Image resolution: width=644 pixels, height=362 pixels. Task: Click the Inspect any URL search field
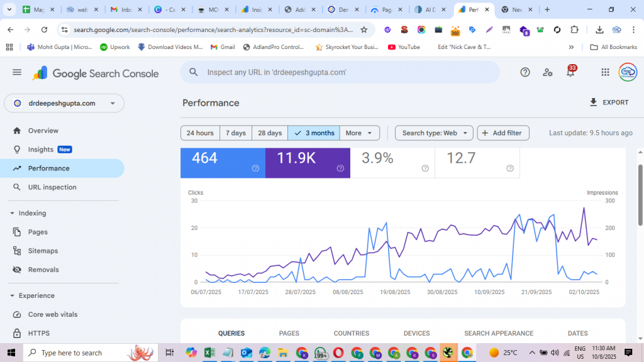(340, 72)
